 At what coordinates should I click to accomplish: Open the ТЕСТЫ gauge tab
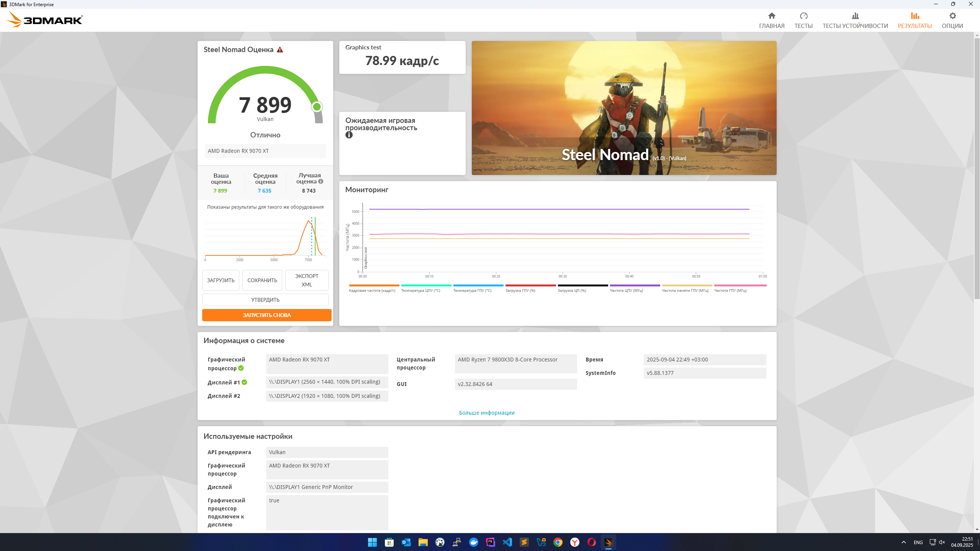tap(803, 20)
